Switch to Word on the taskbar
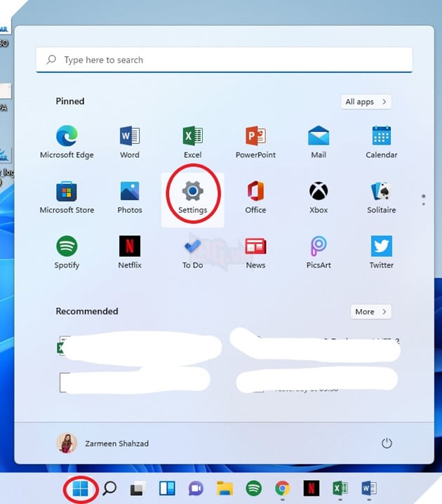The height and width of the screenshot is (504, 442). click(x=369, y=489)
